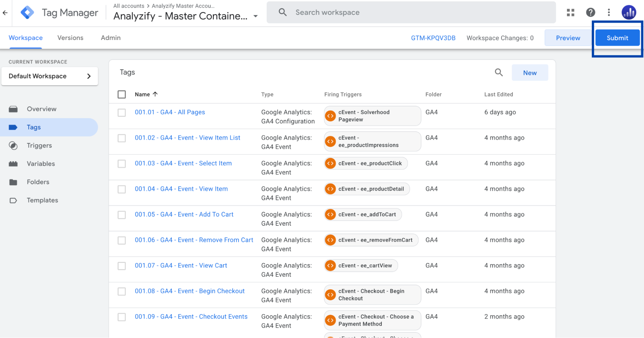Open the Admin tab

click(110, 38)
